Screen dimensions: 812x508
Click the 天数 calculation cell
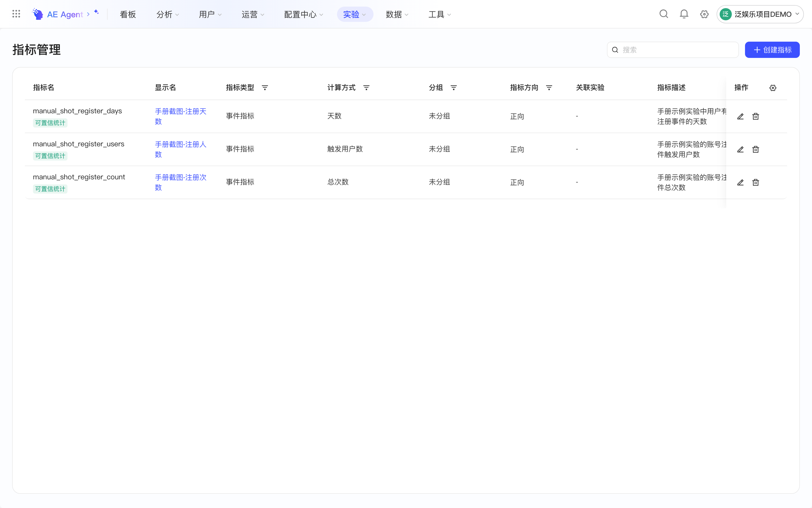(x=334, y=116)
